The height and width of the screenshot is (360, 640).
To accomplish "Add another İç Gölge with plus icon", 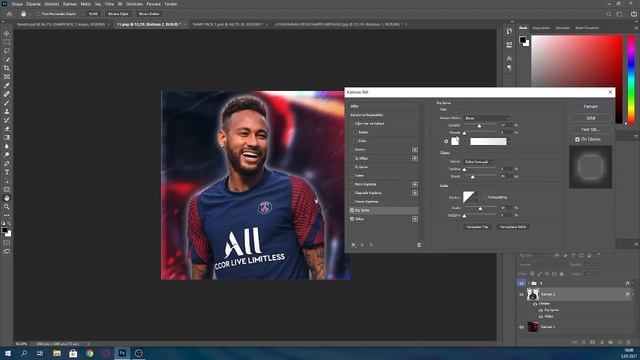I will point(415,158).
